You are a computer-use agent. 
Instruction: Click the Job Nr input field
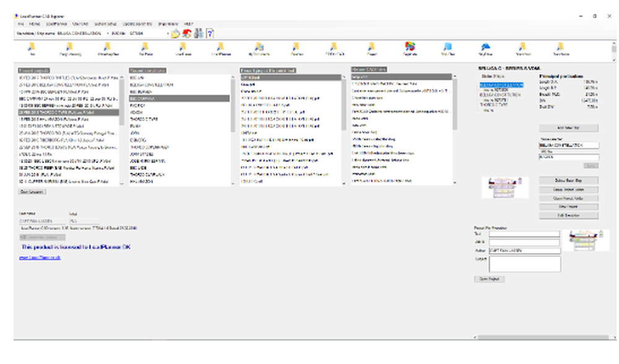coord(524,243)
